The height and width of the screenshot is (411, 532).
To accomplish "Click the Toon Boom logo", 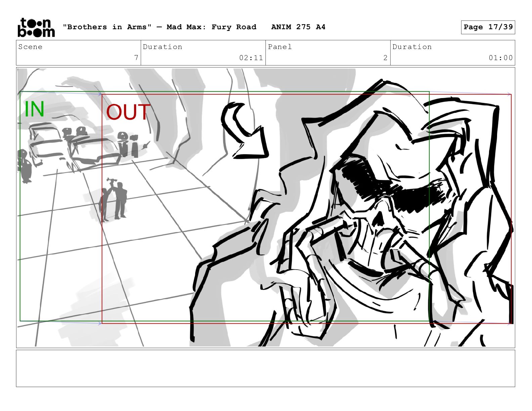I will tap(36, 27).
